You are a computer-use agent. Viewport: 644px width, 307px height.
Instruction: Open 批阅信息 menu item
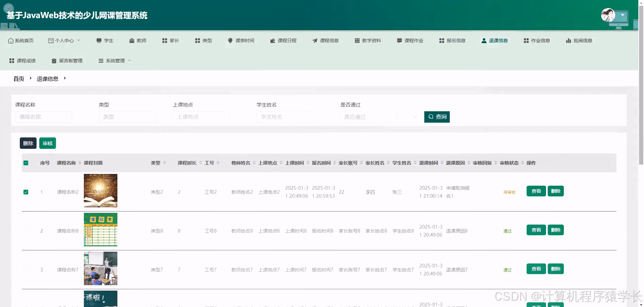pyautogui.click(x=579, y=41)
